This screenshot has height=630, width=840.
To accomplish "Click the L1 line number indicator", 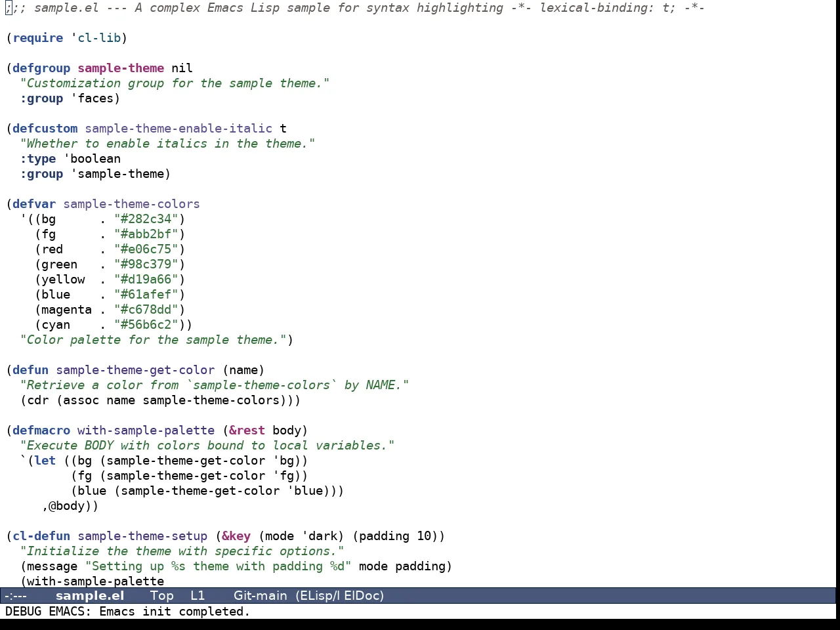I will pos(198,596).
